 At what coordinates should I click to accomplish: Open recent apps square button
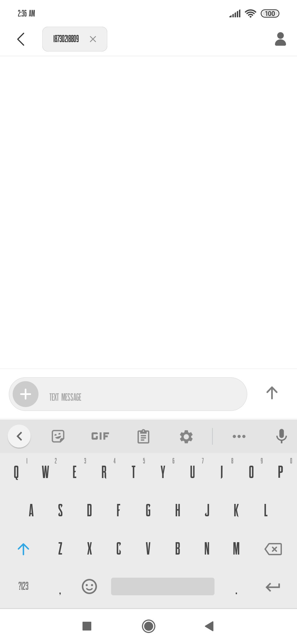coord(87,626)
